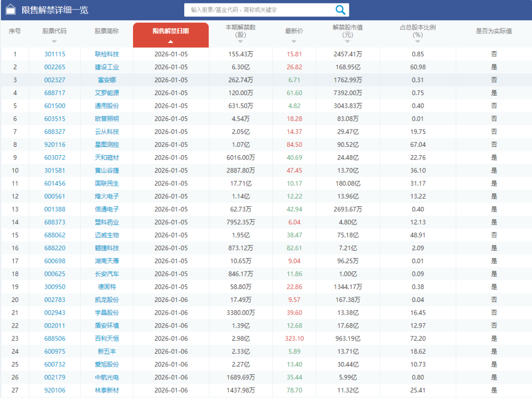Open stock name 建设工业
The width and height of the screenshot is (532, 398).
tap(107, 67)
